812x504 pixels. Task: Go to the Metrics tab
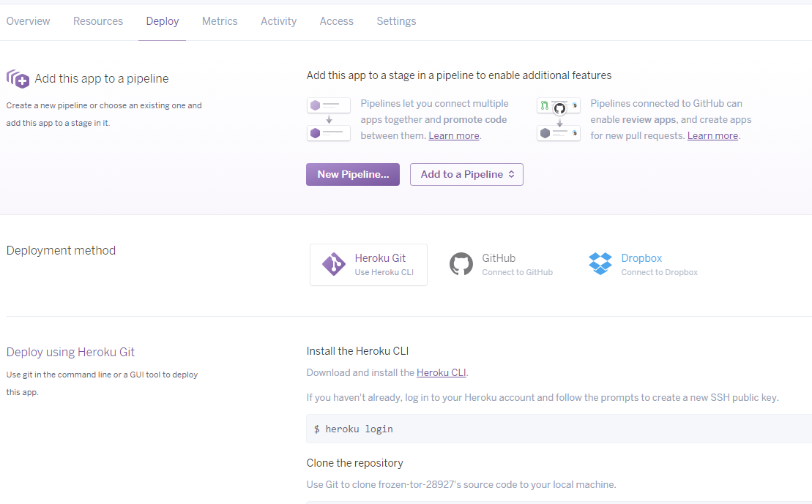click(x=220, y=21)
